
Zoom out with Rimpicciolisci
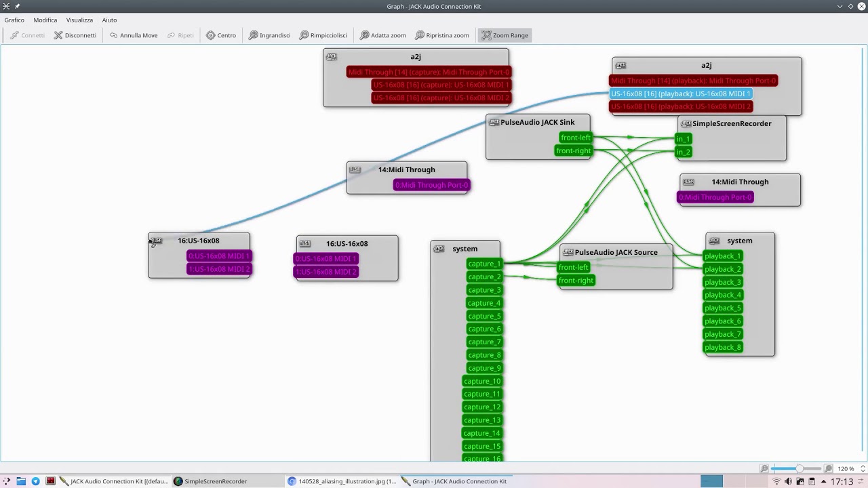click(x=323, y=35)
